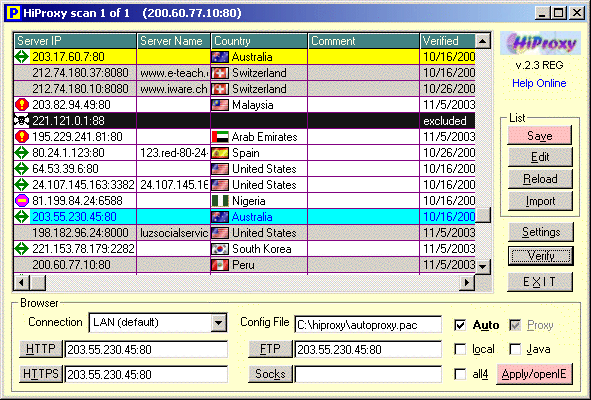Click the United States flag in the 64.53.39.6 row
This screenshot has width=591, height=400.
tap(220, 169)
